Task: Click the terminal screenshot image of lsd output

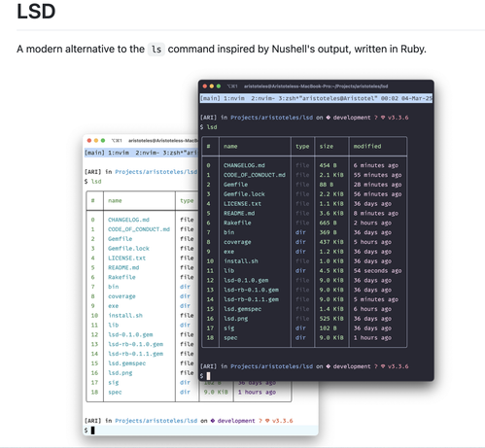Action: [259, 258]
